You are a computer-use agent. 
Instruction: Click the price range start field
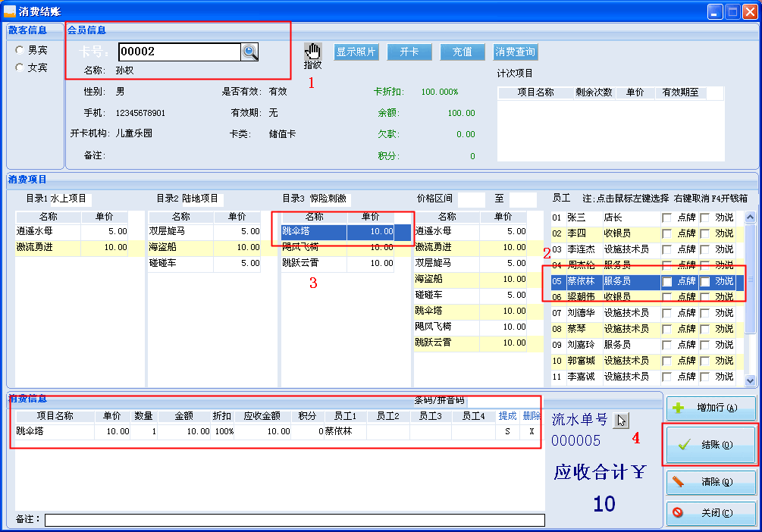(x=471, y=199)
